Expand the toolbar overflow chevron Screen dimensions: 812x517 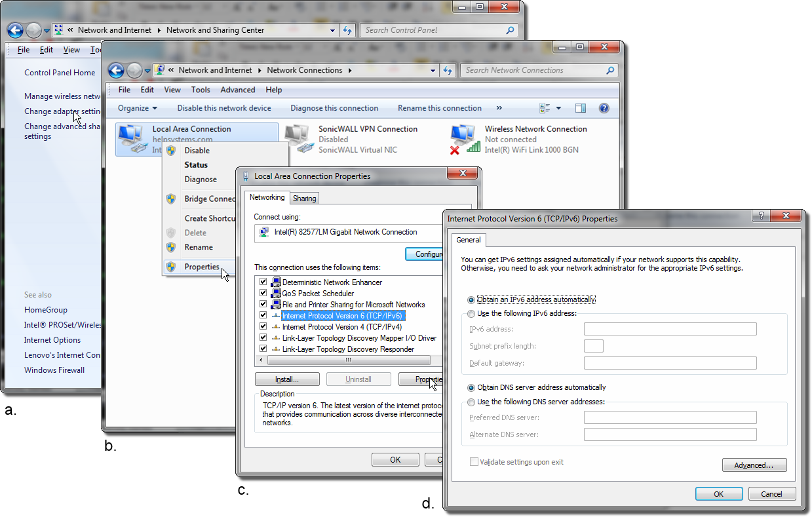coord(499,108)
